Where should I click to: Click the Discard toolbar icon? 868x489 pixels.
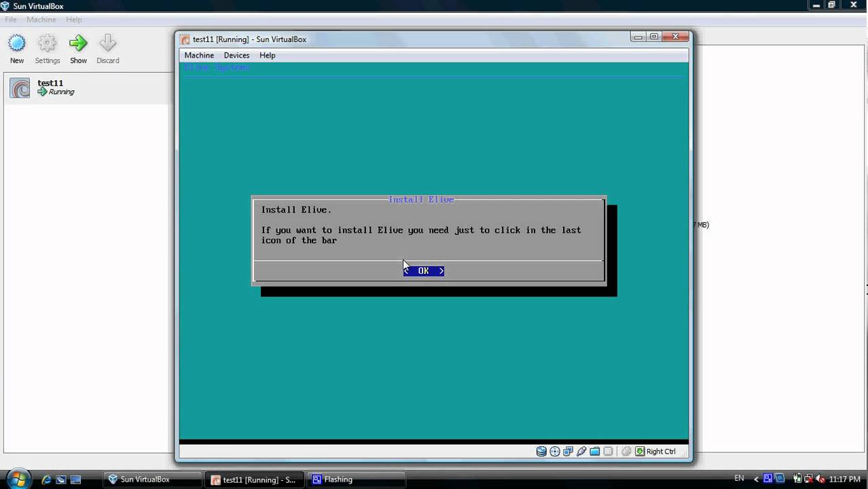click(x=107, y=44)
